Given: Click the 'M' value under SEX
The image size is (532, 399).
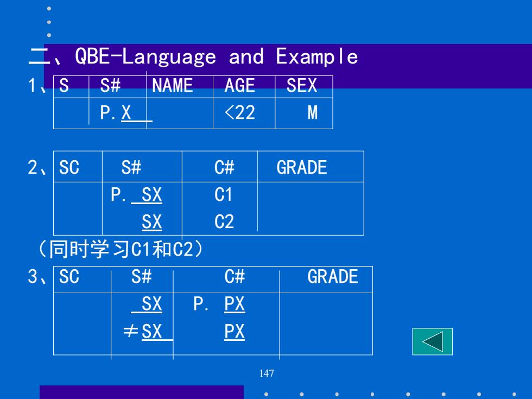Looking at the screenshot, I should 313,113.
